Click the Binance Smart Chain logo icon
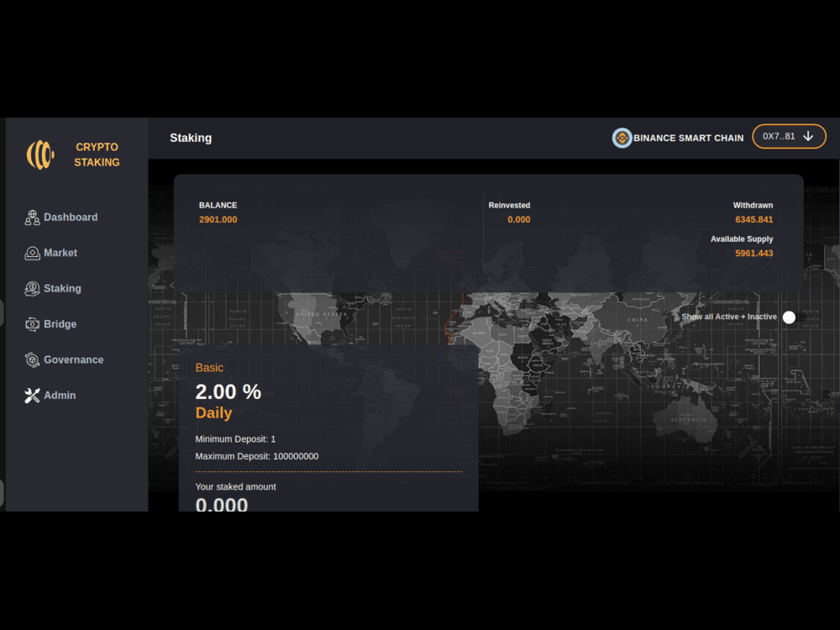The height and width of the screenshot is (630, 840). coord(622,139)
